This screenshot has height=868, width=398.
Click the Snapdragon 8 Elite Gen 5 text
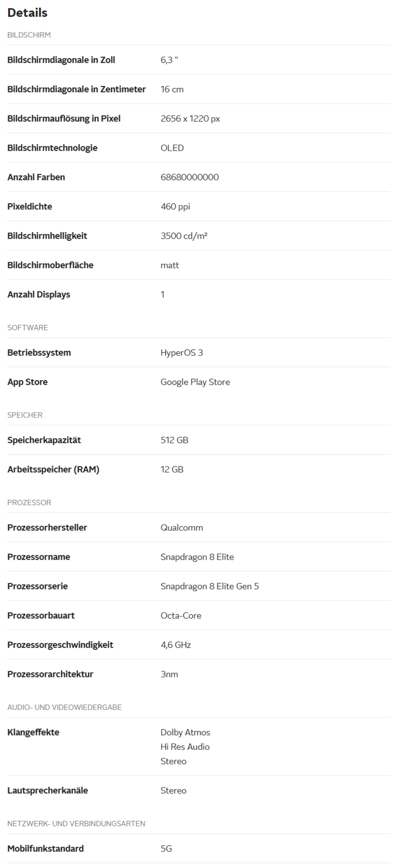tap(210, 586)
